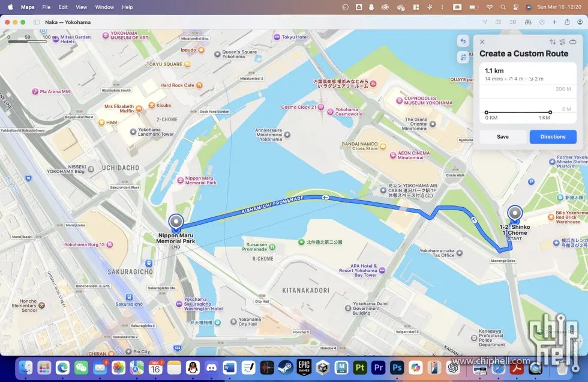Select the Nippon Maru Memorial Park END pin
Screen dimensions: 588x382
coord(176,222)
